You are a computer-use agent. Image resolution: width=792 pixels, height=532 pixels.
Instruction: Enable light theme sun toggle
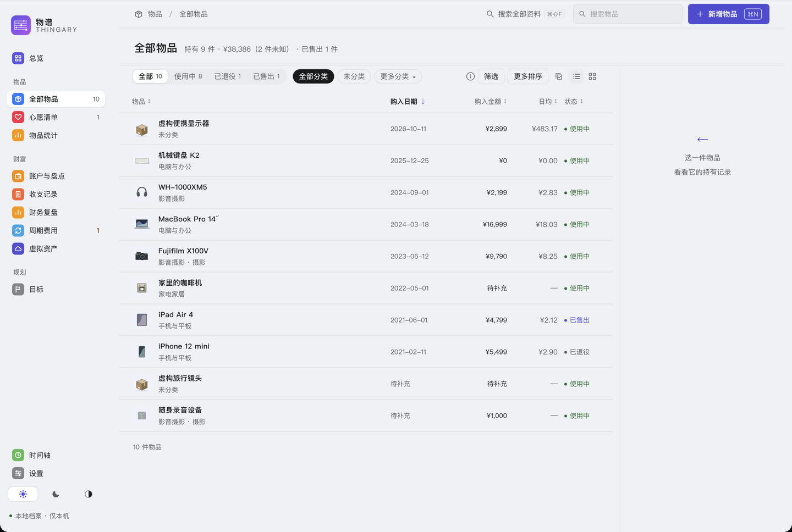[x=23, y=494]
